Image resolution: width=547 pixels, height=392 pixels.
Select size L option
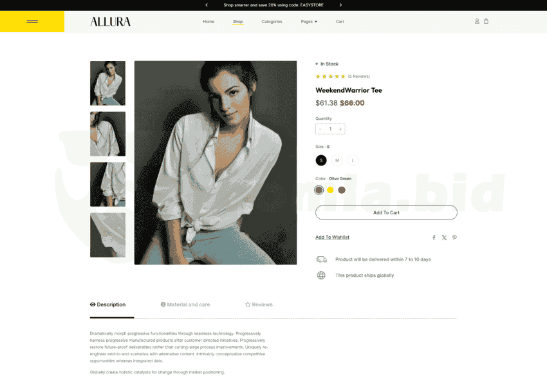353,160
